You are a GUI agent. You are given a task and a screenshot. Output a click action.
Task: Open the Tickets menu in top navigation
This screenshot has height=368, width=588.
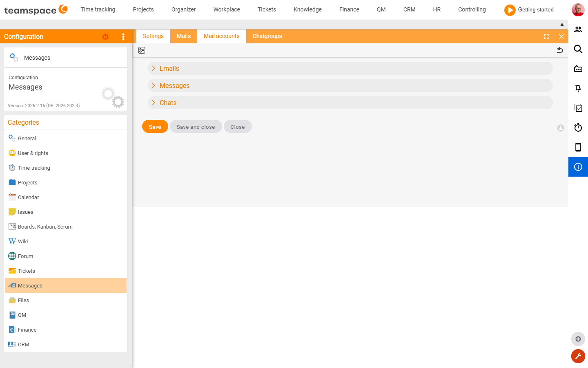267,9
